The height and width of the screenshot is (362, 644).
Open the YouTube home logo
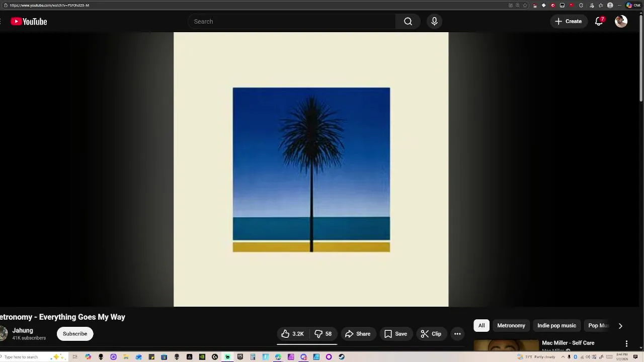(29, 22)
